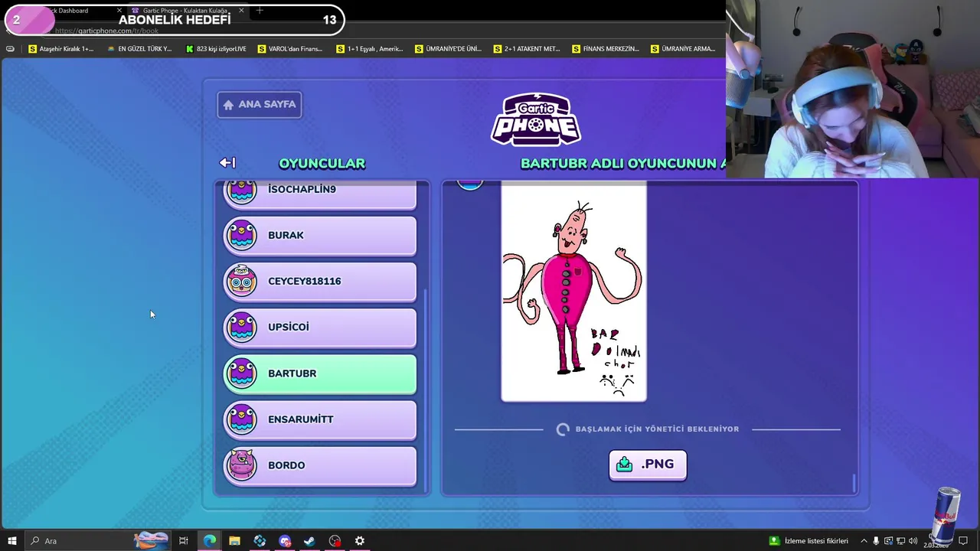This screenshot has width=980, height=551.
Task: Select highlighted player BARTUBR
Action: [320, 373]
